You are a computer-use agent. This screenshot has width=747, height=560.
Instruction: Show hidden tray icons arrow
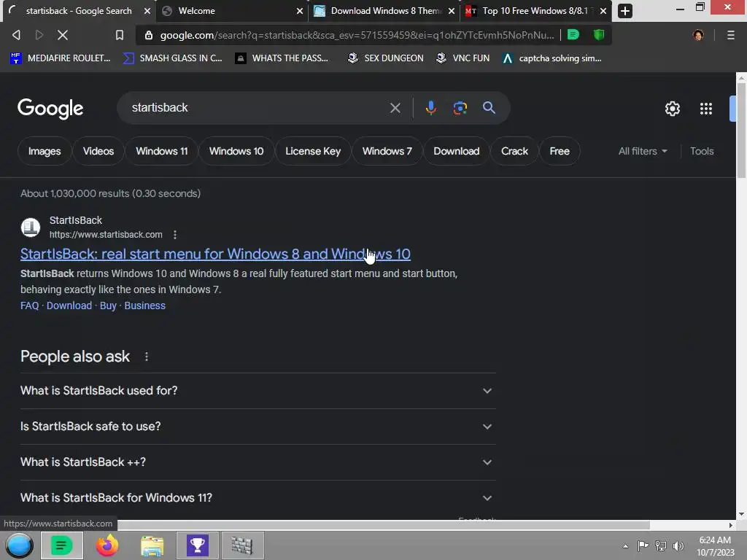point(625,546)
